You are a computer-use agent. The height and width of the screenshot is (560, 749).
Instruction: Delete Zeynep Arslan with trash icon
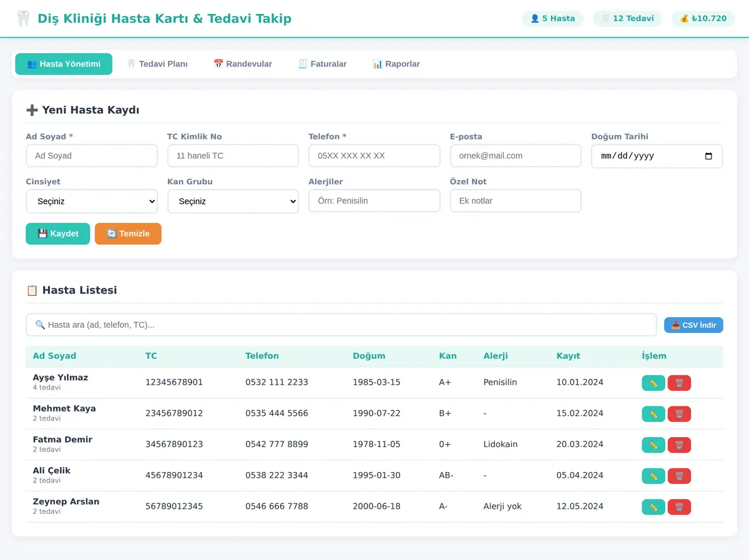[679, 507]
